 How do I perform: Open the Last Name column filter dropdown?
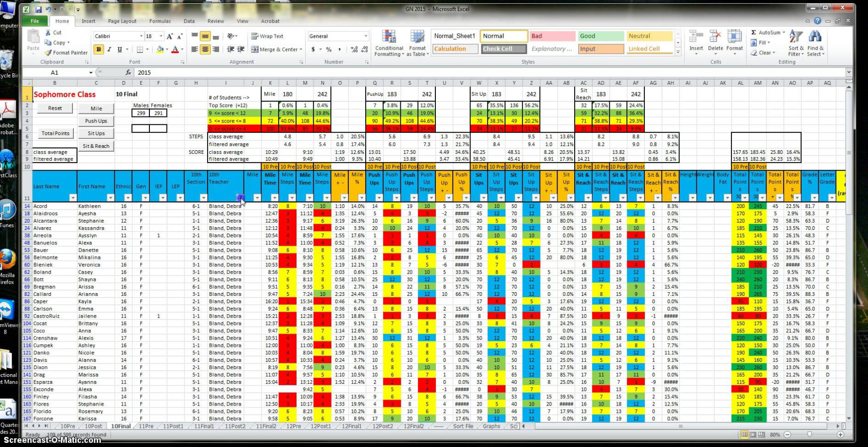[72, 197]
